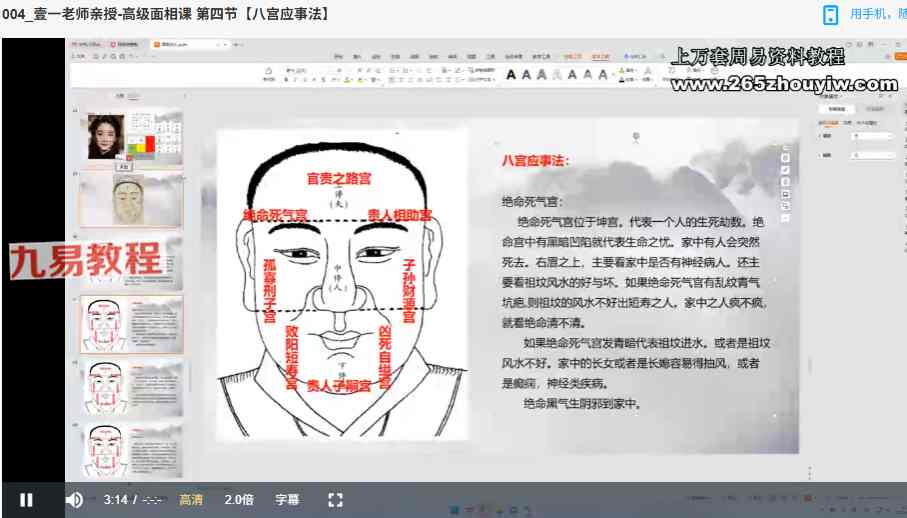Image resolution: width=907 pixels, height=518 pixels.
Task: Select the slide thumbnail with woman's portrait
Action: (131, 137)
